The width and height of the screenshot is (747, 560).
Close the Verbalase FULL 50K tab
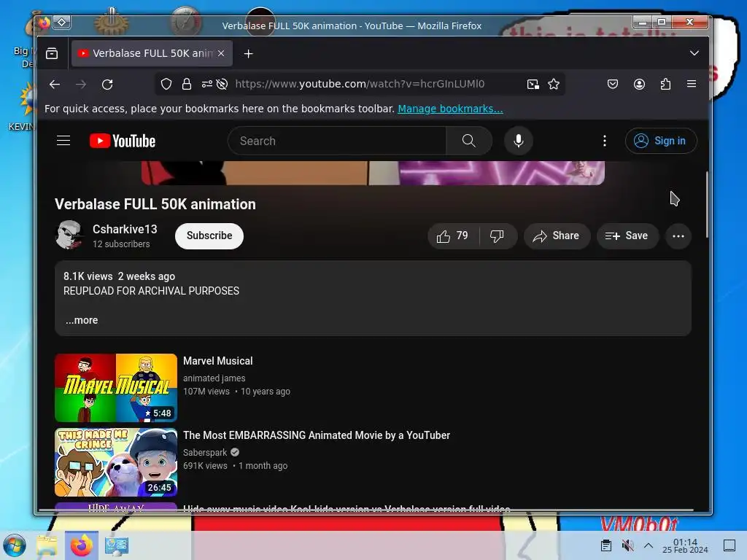(x=221, y=53)
